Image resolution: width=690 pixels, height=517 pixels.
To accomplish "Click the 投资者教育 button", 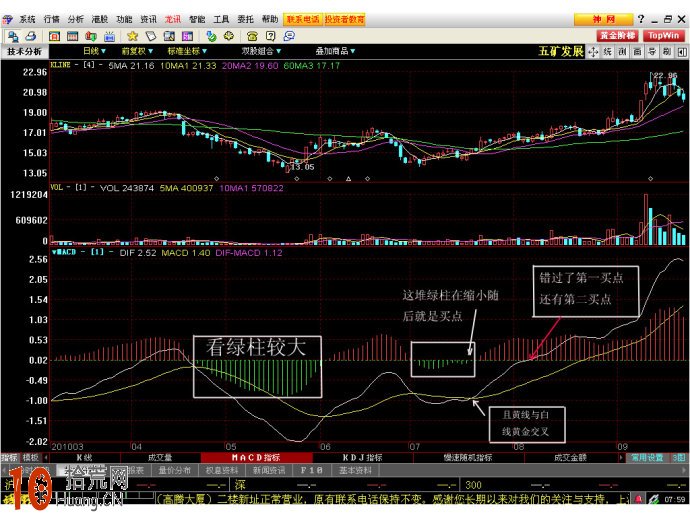I will [x=345, y=19].
